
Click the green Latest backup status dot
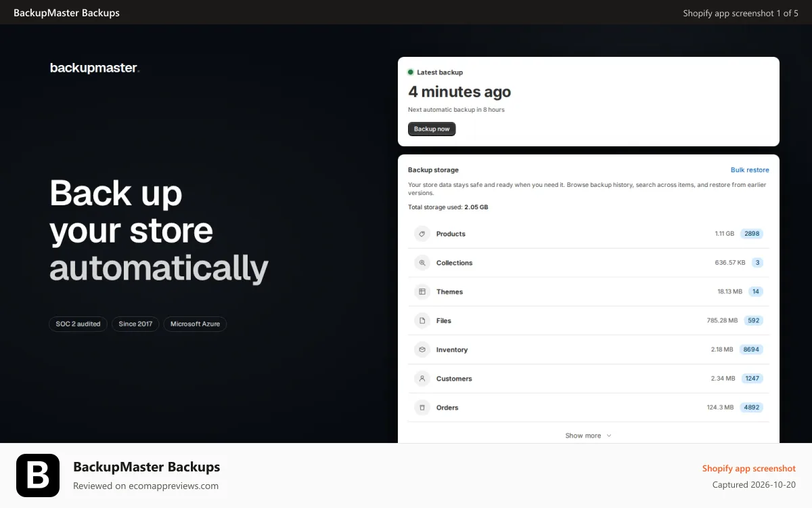411,72
